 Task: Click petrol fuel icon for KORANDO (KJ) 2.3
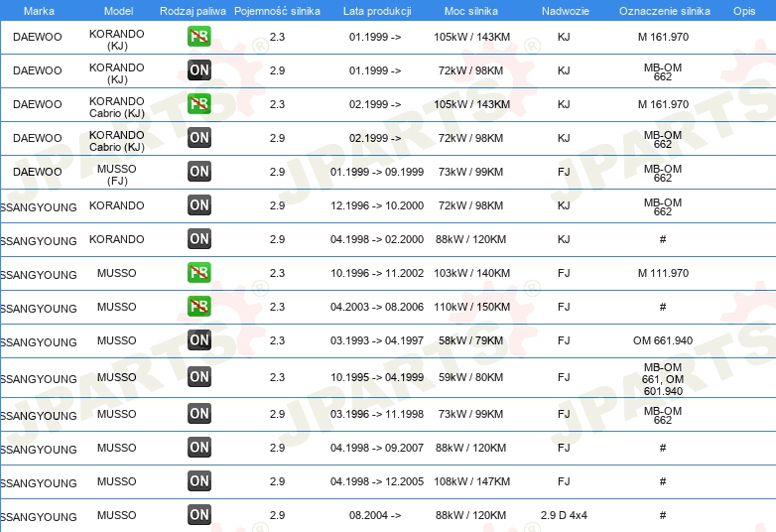(x=198, y=37)
